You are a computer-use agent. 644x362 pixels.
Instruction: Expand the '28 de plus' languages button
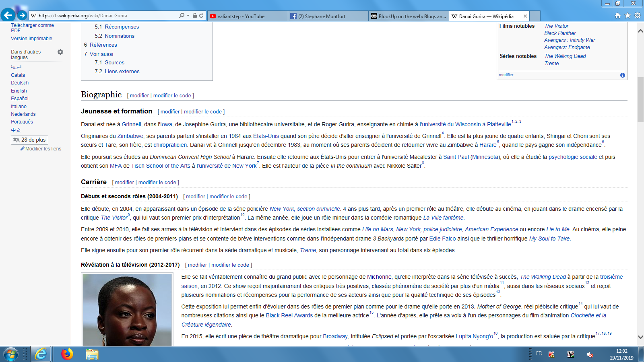click(x=29, y=140)
